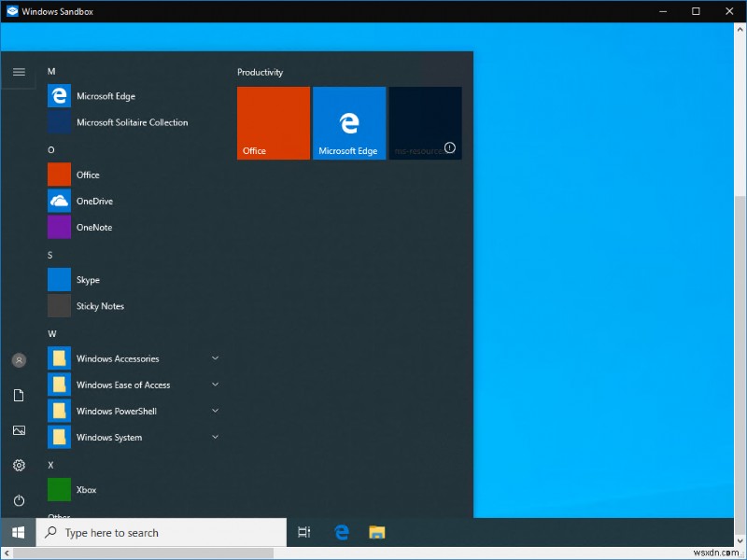Click the S section header in app list

pos(51,255)
